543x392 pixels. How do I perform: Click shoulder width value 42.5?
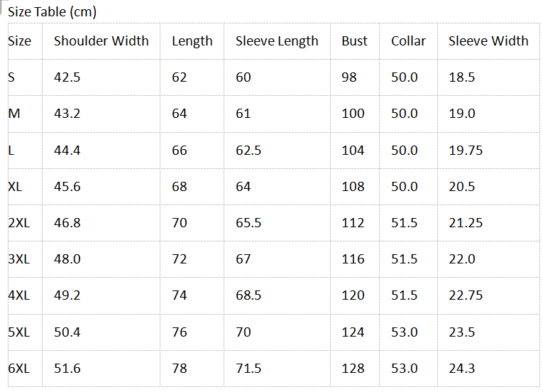pos(67,77)
